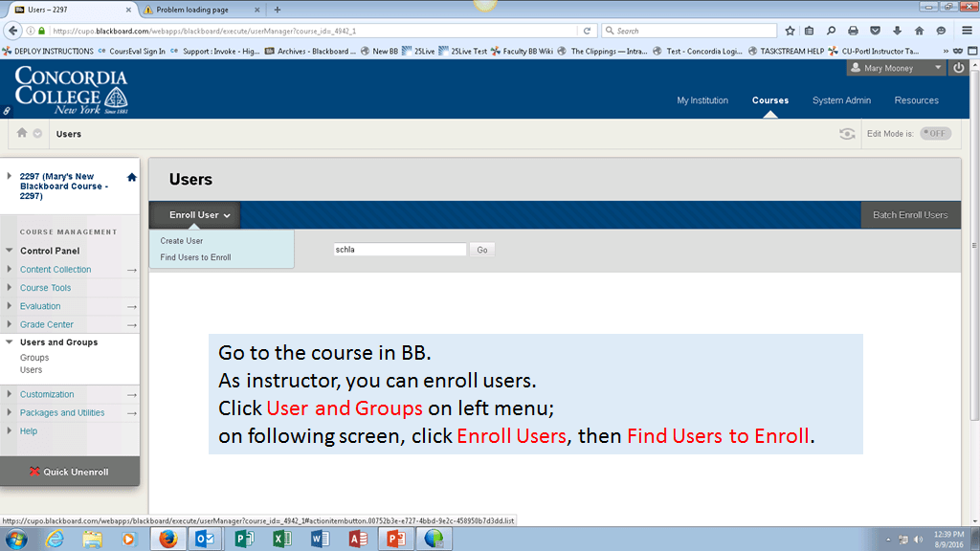Screen dimensions: 980x551
Task: Select Find Users to Enroll
Action: point(195,257)
